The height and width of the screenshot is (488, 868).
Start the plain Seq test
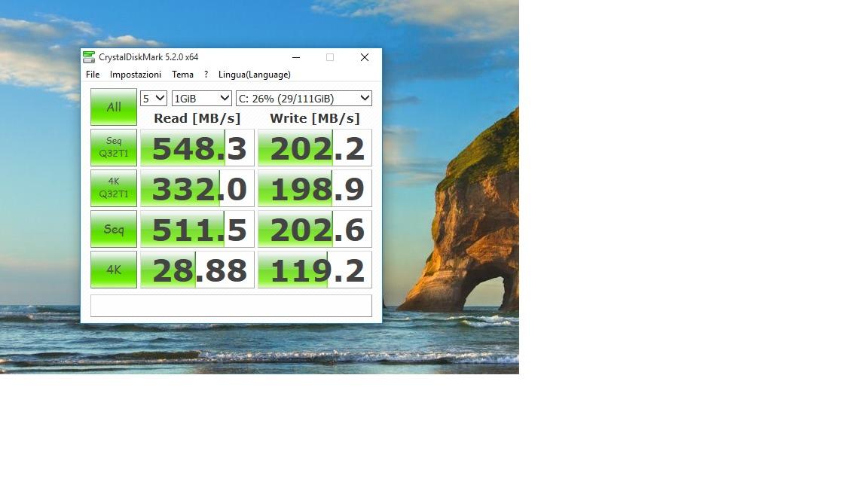click(x=114, y=229)
